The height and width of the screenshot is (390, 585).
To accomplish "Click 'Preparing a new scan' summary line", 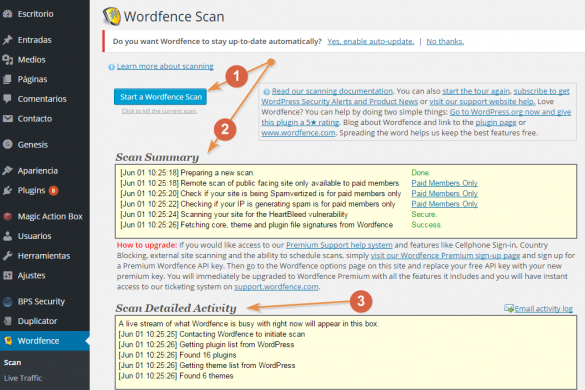I will (187, 173).
